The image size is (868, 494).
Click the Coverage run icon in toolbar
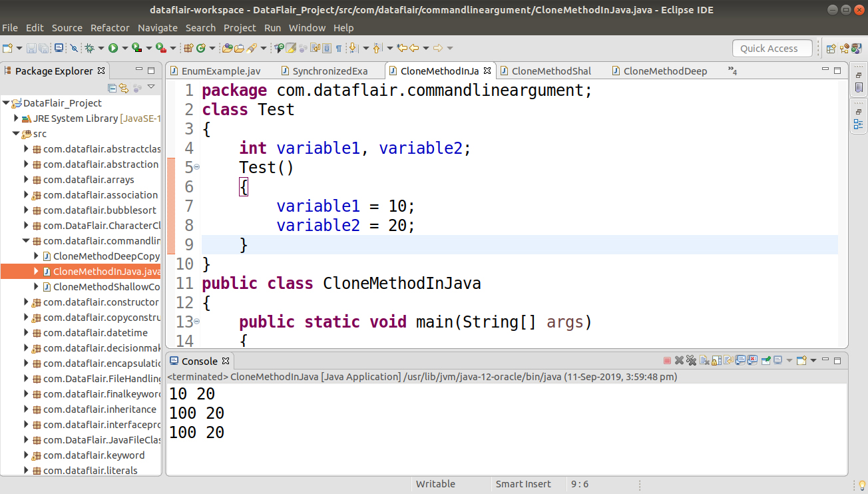pos(136,48)
